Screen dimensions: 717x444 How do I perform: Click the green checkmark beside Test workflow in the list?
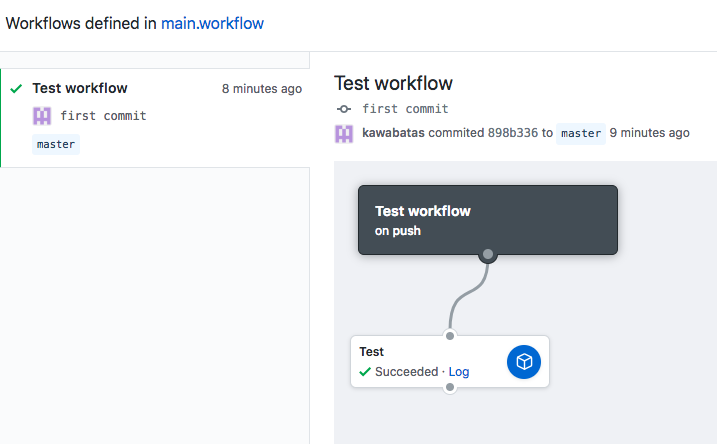(x=16, y=88)
